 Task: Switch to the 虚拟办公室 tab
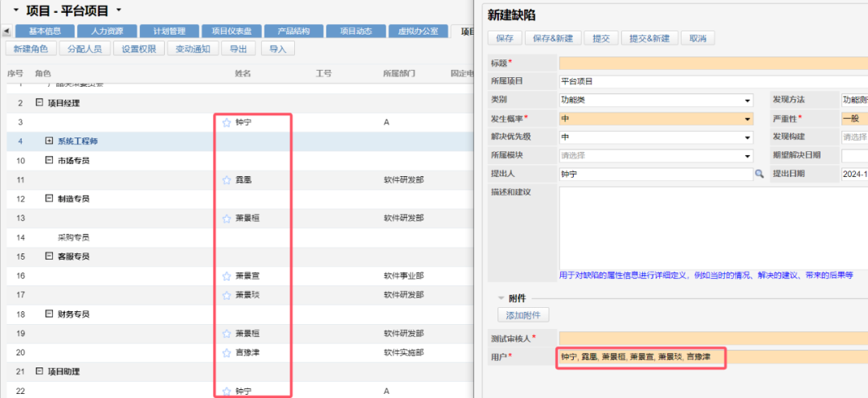(417, 31)
